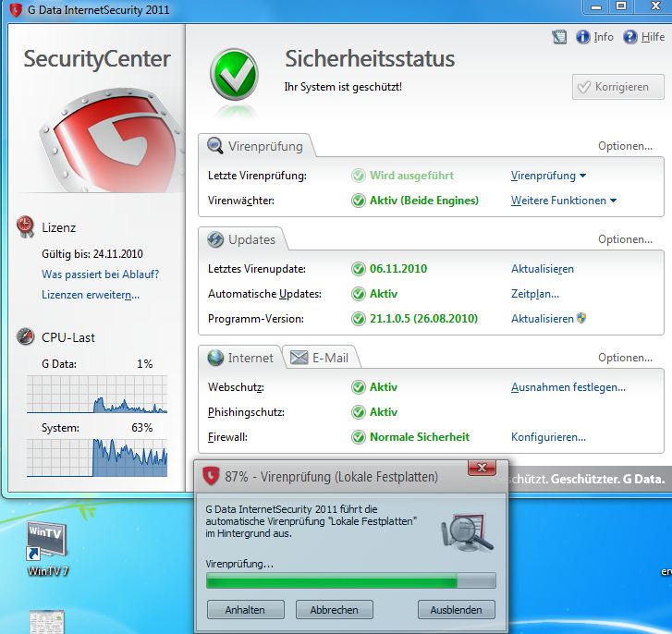Viewport: 672px width, 634px height.
Task: Click green check icon for Phishingschutz
Action: (359, 412)
